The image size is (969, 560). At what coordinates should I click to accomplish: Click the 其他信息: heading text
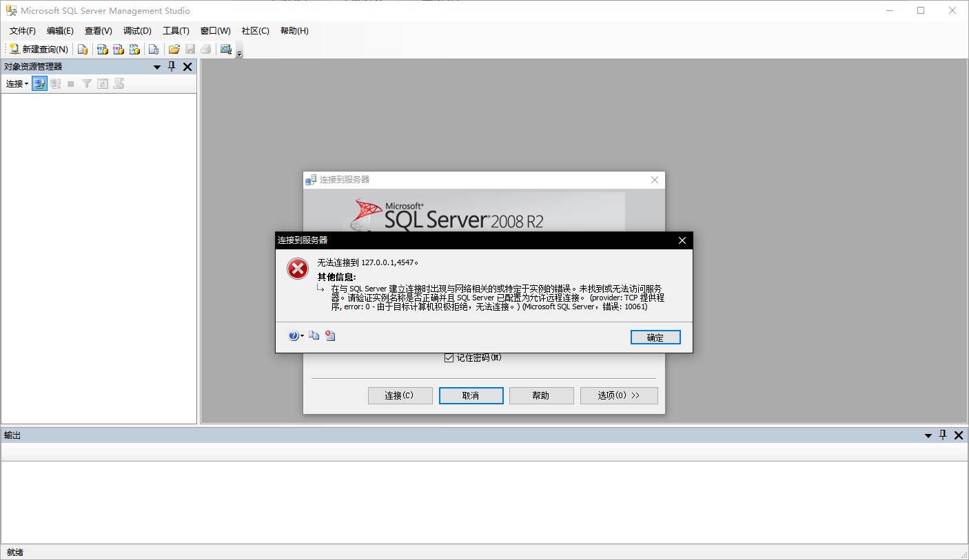pyautogui.click(x=337, y=277)
